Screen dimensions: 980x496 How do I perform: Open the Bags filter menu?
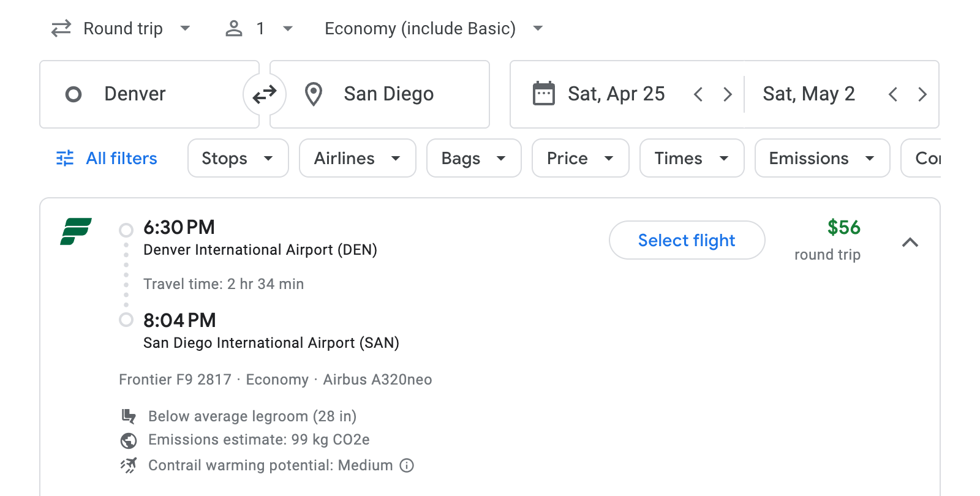(473, 158)
